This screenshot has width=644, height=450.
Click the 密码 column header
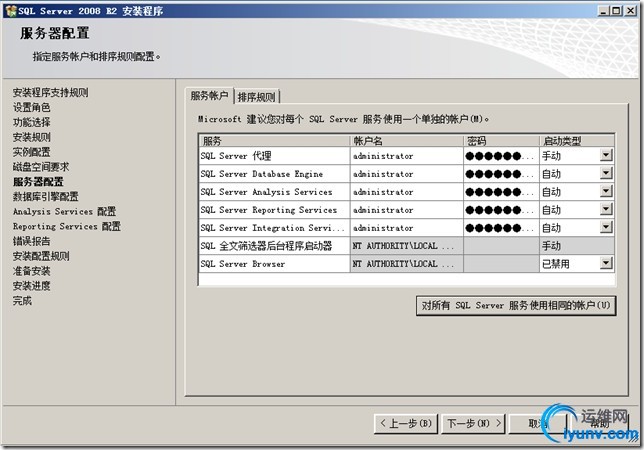[x=501, y=141]
